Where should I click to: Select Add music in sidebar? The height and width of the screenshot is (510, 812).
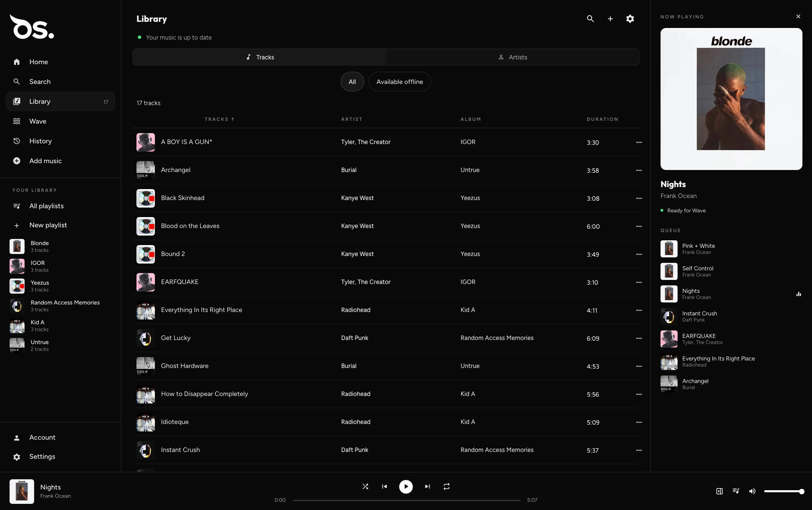point(60,161)
